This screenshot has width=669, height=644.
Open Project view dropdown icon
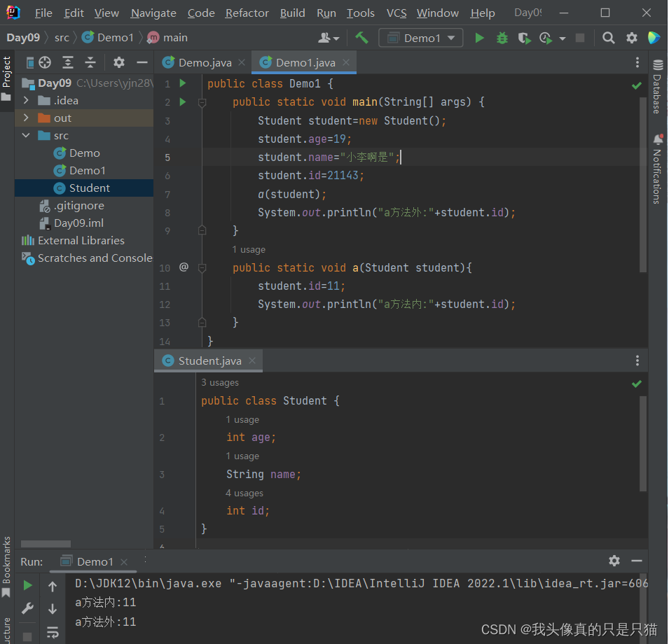pos(30,63)
